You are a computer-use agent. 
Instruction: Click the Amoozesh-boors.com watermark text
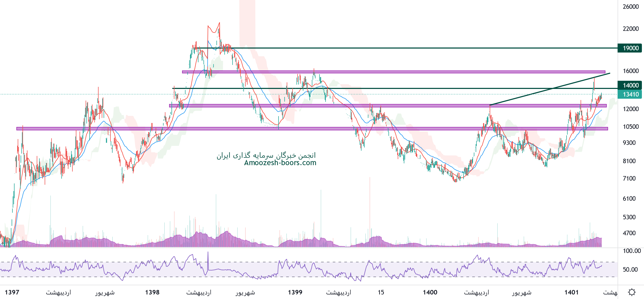(x=280, y=163)
